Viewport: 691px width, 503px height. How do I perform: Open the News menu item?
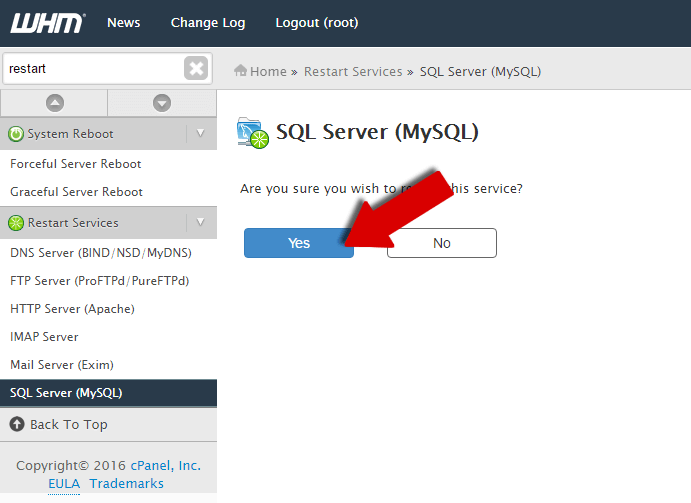123,22
